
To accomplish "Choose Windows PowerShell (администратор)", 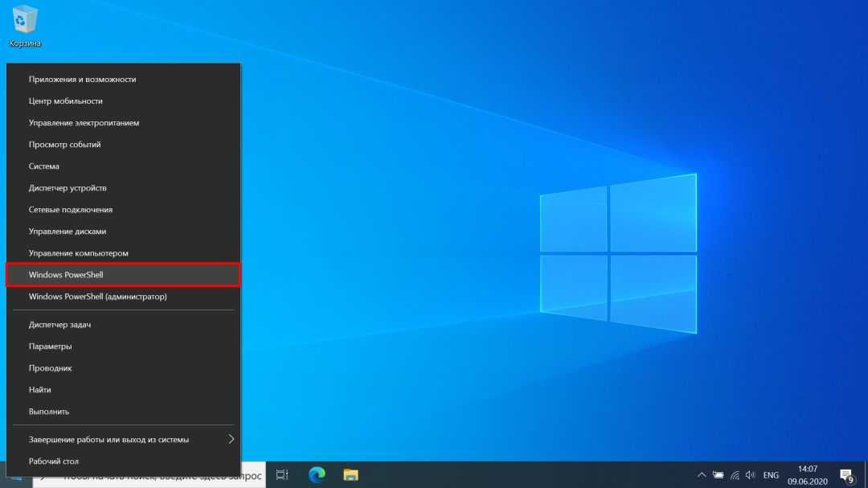I will [x=123, y=297].
